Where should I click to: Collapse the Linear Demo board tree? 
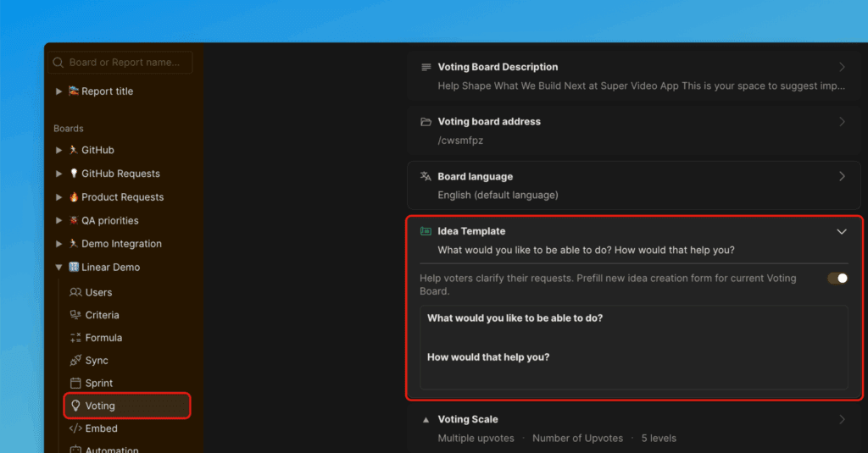pyautogui.click(x=58, y=268)
